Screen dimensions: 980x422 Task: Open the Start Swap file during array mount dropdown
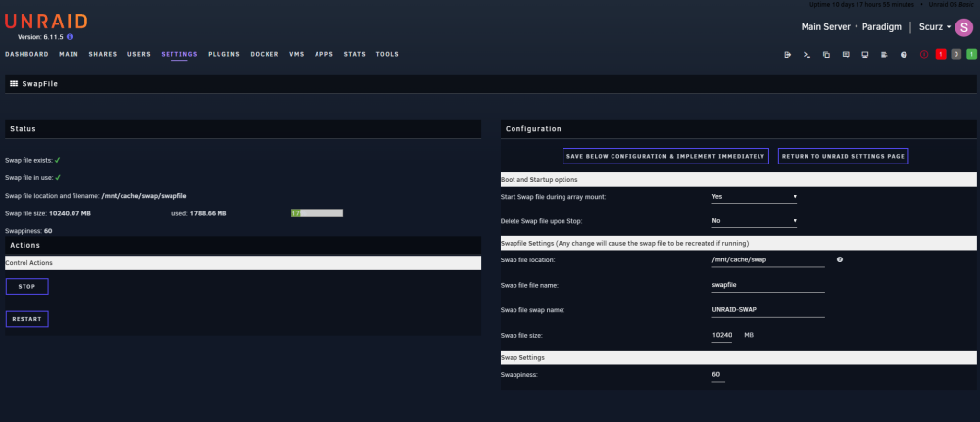[x=755, y=197]
